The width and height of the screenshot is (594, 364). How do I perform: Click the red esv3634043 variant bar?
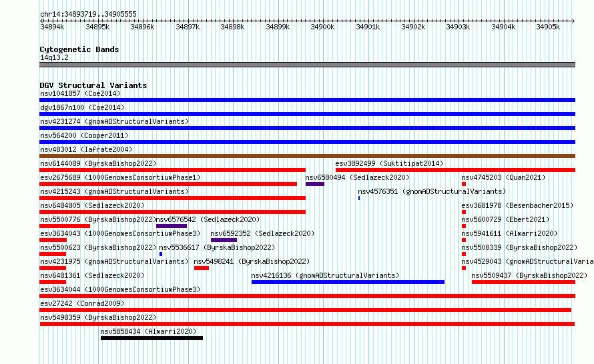pos(53,240)
